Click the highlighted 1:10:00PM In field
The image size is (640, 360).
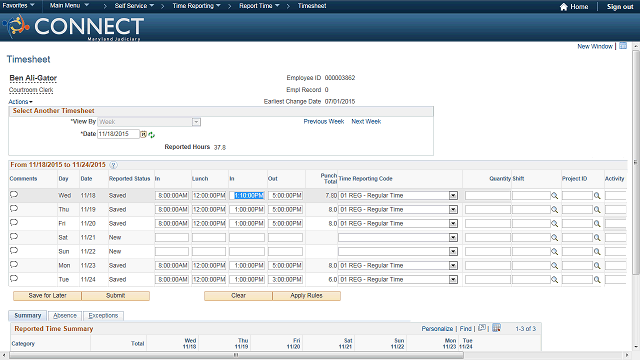pos(247,196)
